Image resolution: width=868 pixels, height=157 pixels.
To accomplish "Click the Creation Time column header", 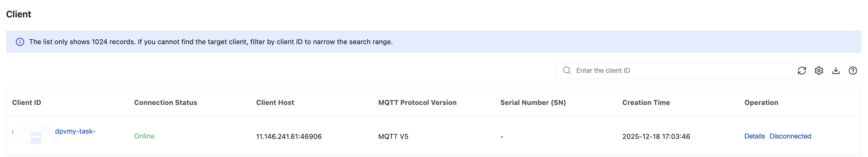I will 646,103.
